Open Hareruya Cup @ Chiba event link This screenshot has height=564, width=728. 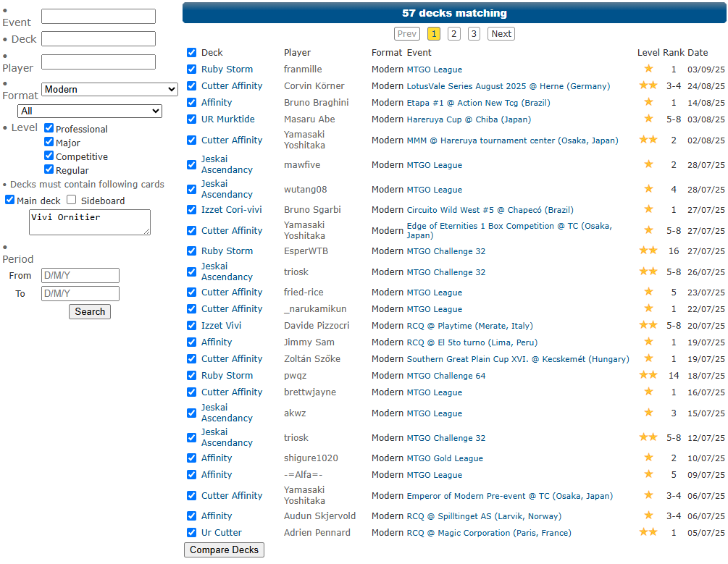tap(469, 119)
